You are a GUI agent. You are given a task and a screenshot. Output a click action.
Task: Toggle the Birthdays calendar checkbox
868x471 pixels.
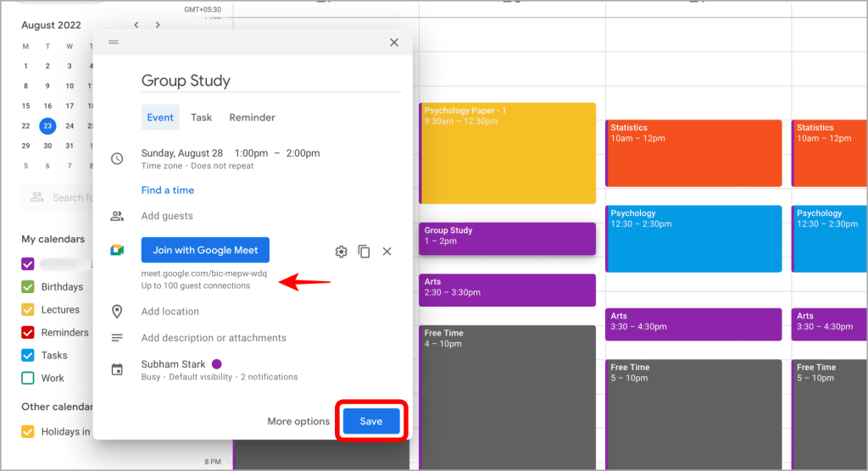click(x=28, y=286)
